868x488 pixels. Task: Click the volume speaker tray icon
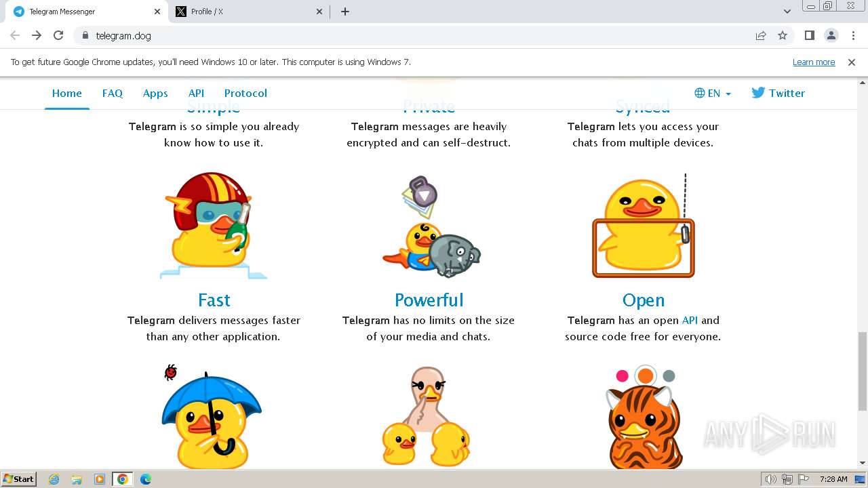(x=770, y=479)
